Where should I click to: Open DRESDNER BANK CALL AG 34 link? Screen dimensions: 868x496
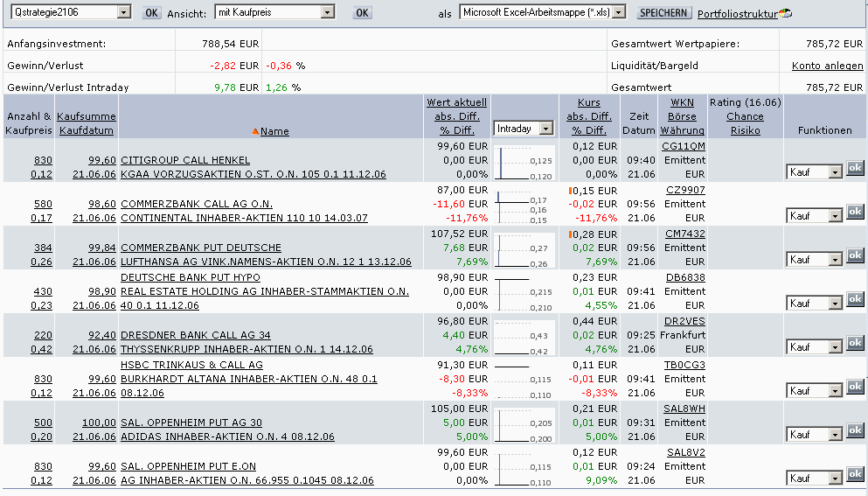196,335
